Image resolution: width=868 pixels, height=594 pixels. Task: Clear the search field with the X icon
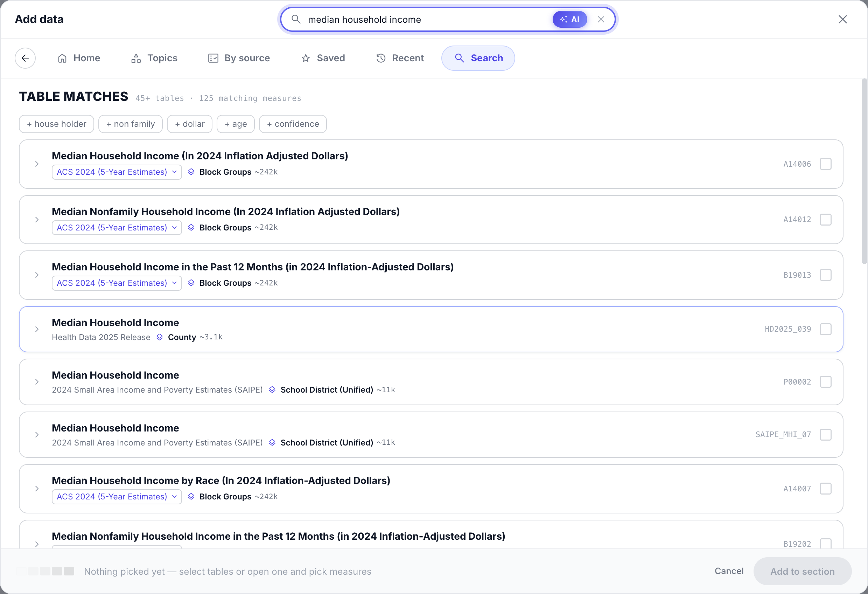(x=601, y=19)
